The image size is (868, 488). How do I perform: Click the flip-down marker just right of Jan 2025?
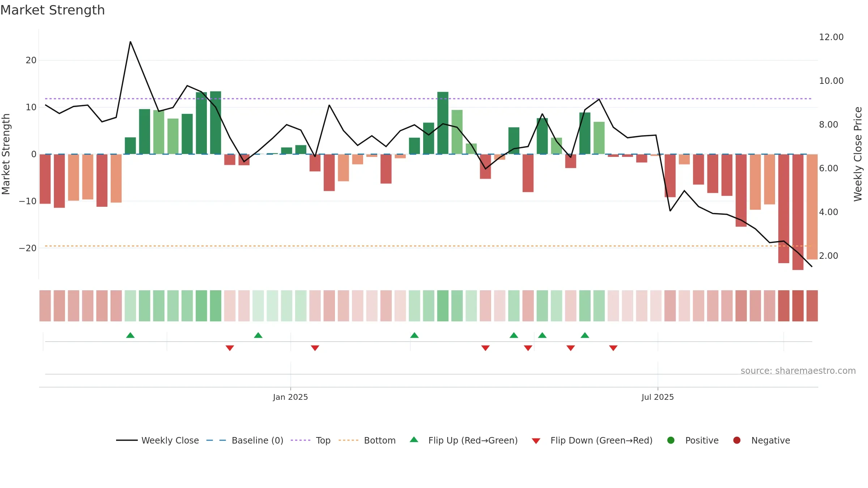[x=315, y=348]
